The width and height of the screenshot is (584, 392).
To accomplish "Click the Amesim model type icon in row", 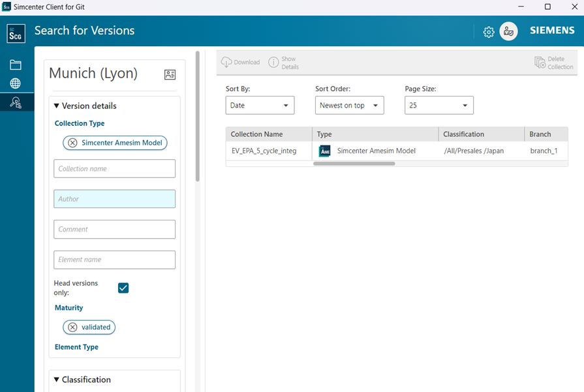I will tap(325, 151).
